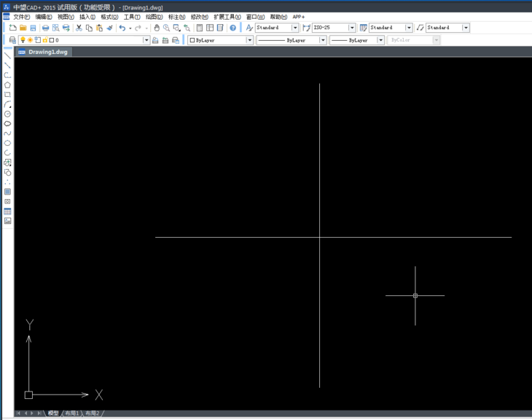
Task: Click the Undo arrow button
Action: [122, 28]
